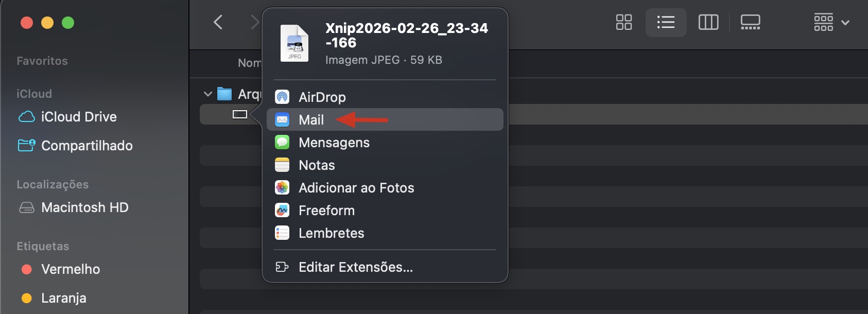Switch to gallery view in the toolbar
The width and height of the screenshot is (868, 314).
click(x=750, y=22)
